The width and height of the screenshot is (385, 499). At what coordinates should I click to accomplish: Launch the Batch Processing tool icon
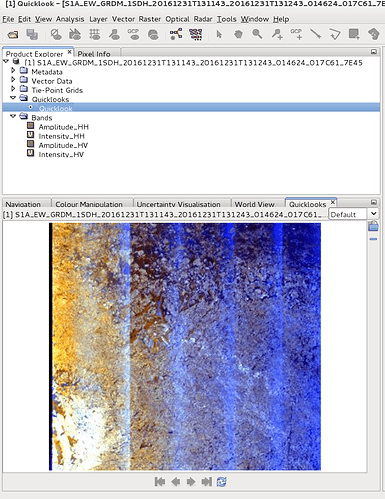(x=196, y=34)
